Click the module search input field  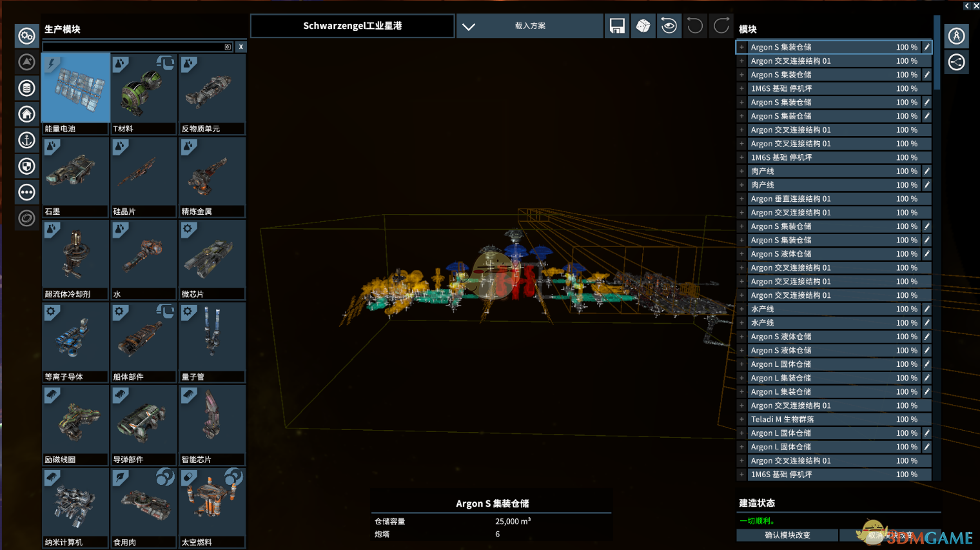pyautogui.click(x=137, y=46)
